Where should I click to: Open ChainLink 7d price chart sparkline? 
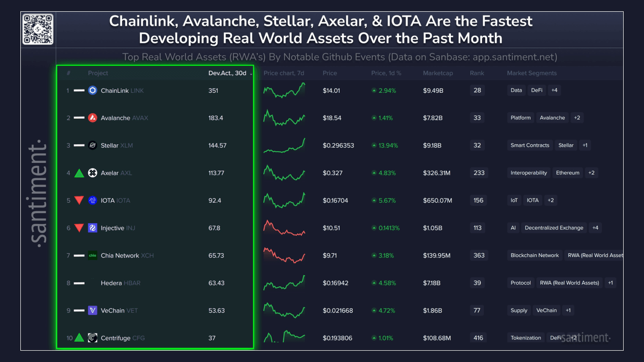[x=284, y=90]
